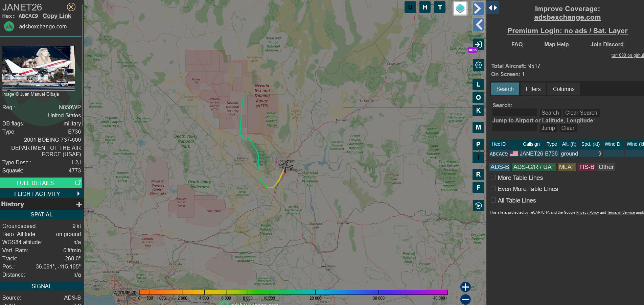The height and width of the screenshot is (305, 644).
Task: Click the Search button
Action: click(550, 113)
